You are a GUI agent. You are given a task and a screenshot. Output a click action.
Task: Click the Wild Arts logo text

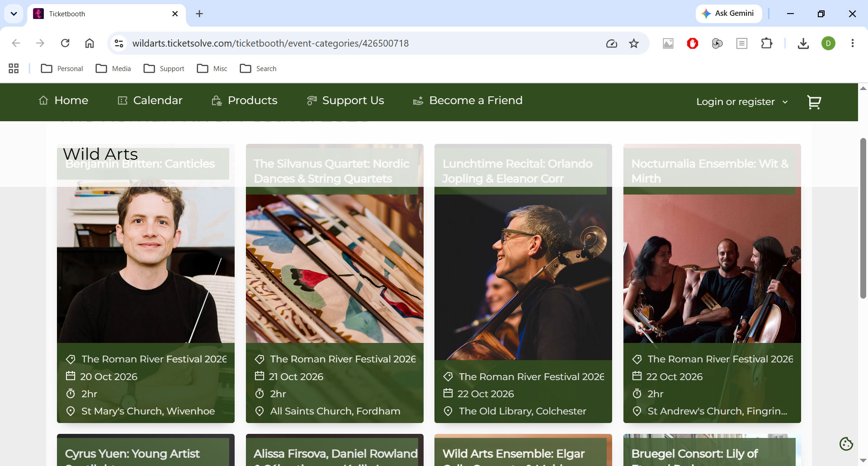tap(100, 154)
